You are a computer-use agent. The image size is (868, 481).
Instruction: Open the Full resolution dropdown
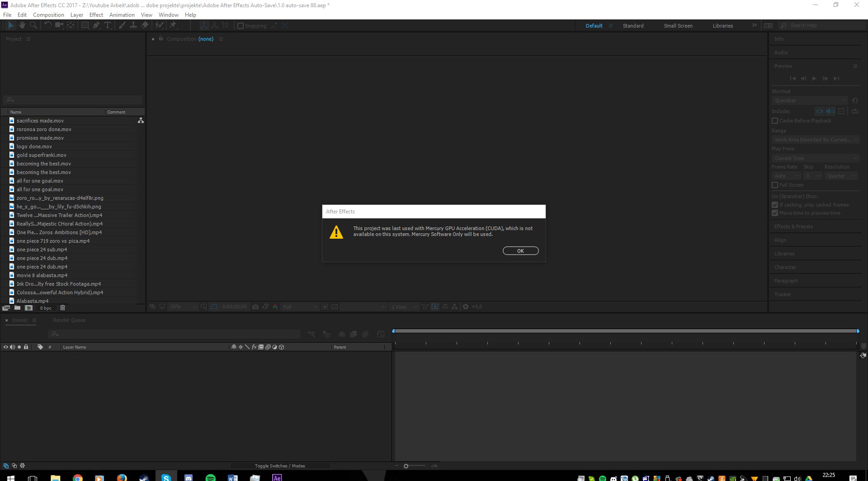(300, 307)
